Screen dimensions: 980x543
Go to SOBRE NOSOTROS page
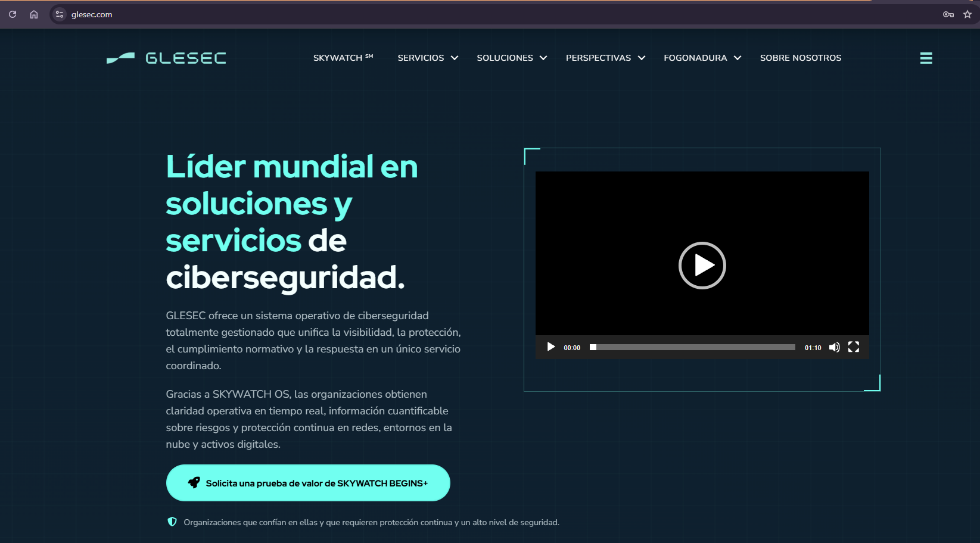tap(801, 58)
